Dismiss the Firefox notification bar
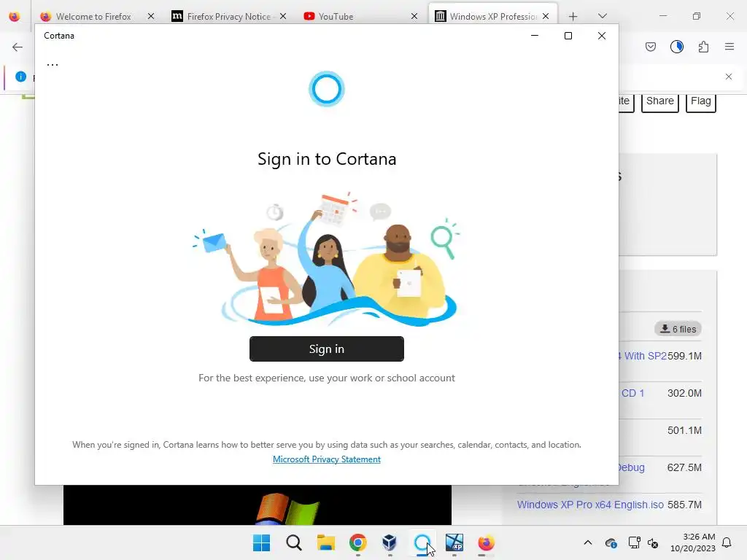The image size is (747, 560). point(729,77)
